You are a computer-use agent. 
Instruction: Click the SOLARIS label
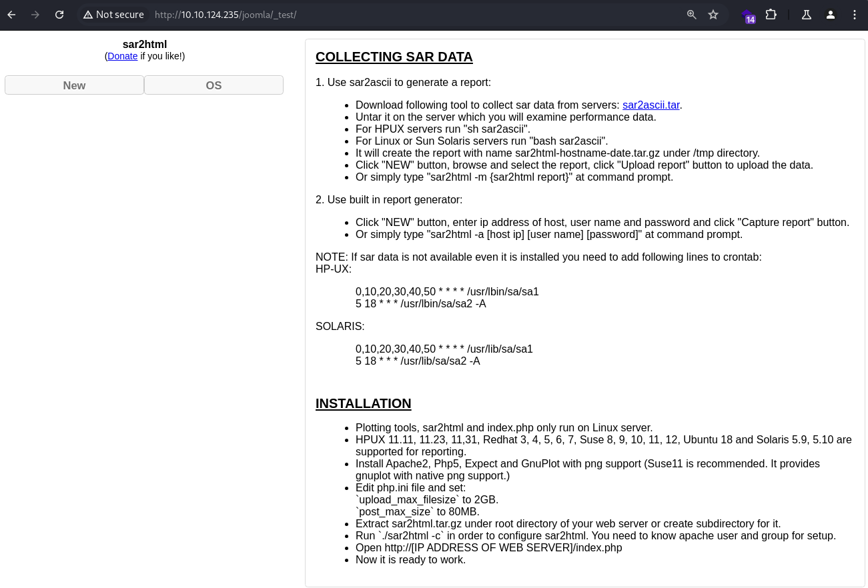coord(340,326)
